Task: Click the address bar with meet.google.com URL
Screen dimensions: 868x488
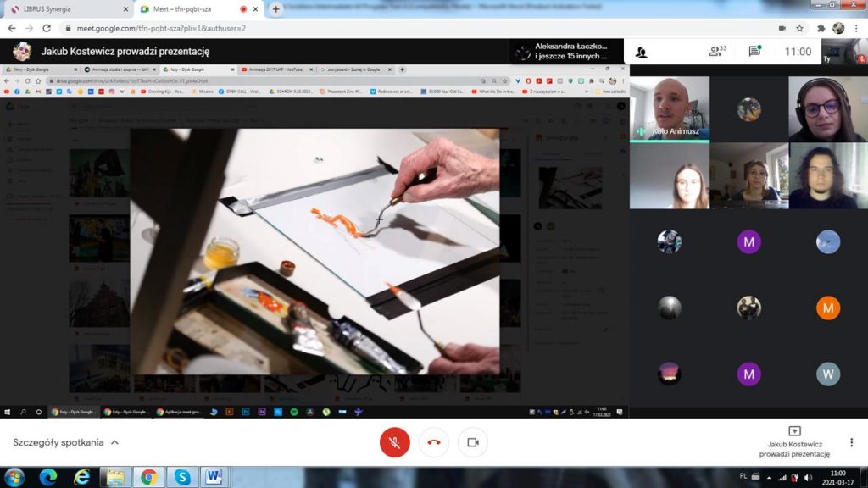Action: [339, 28]
